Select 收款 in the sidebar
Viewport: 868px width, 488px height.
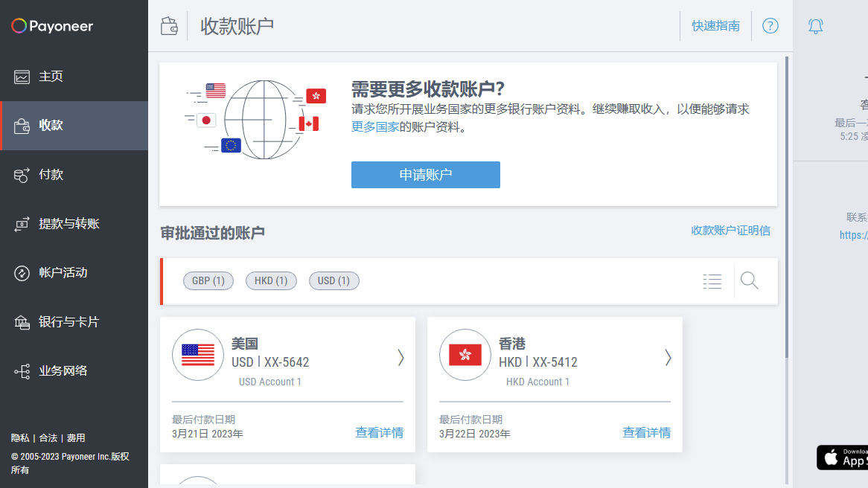pos(74,126)
